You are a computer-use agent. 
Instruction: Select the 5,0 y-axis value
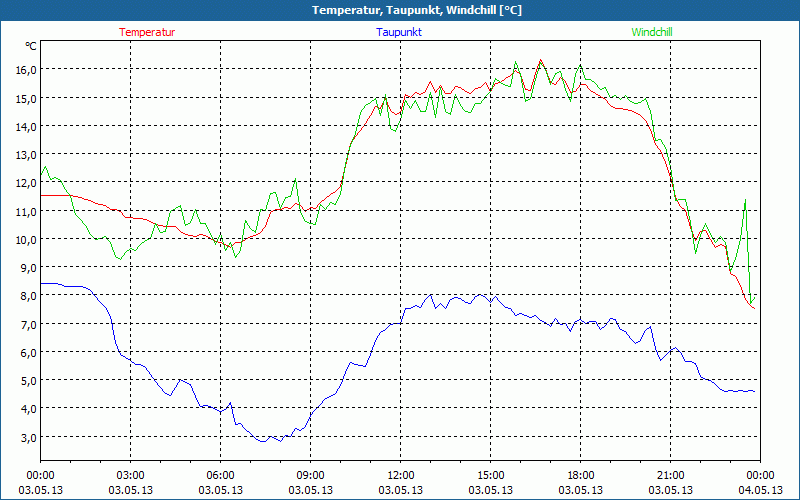coord(29,381)
